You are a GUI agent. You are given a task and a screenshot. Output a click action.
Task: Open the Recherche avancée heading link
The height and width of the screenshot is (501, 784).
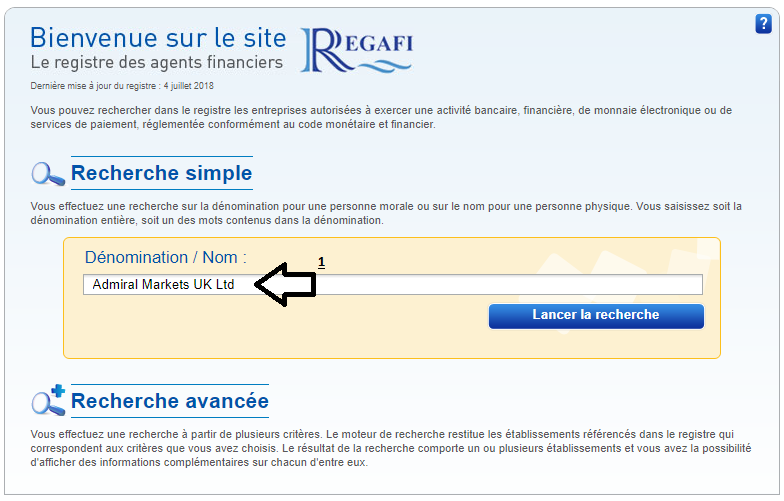point(170,401)
